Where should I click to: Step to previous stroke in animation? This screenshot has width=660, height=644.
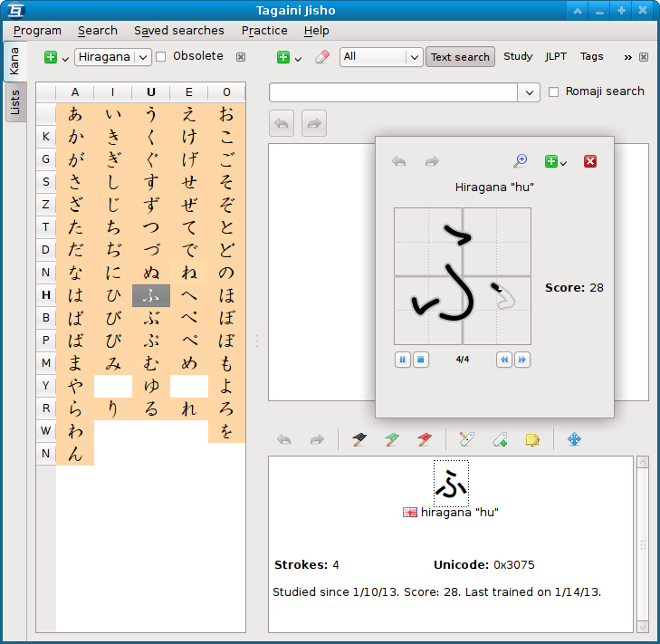point(504,360)
